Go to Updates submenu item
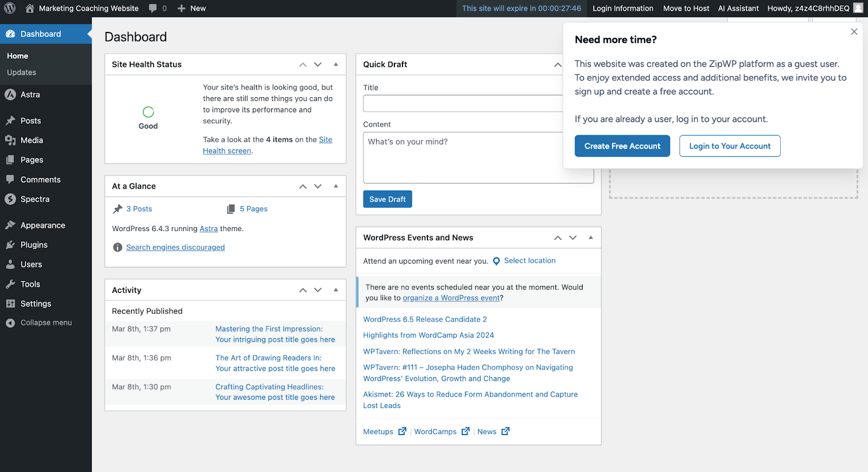Image resolution: width=868 pixels, height=472 pixels. [22, 73]
